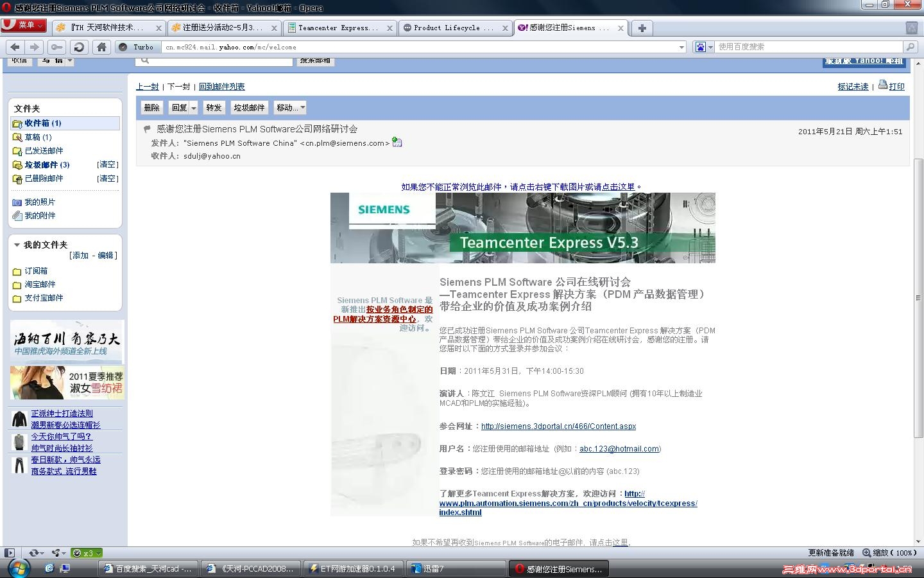The width and height of the screenshot is (924, 578).
Task: Click the URL address field
Action: pos(420,47)
